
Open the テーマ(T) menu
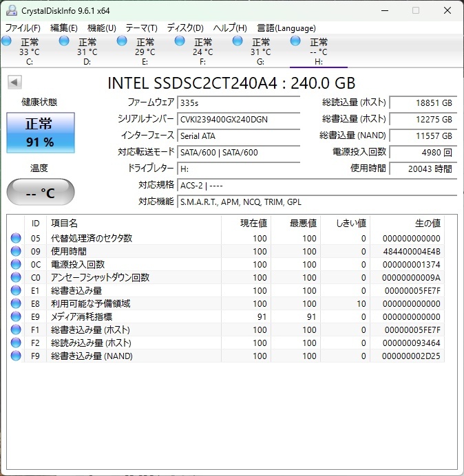click(x=142, y=28)
